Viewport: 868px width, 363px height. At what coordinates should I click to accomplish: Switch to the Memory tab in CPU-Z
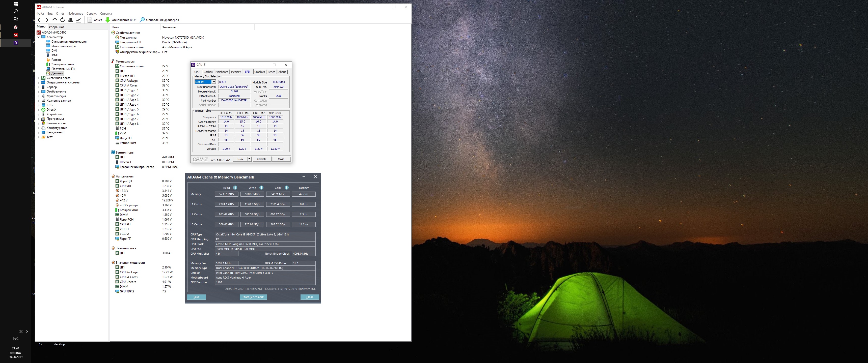tap(236, 72)
